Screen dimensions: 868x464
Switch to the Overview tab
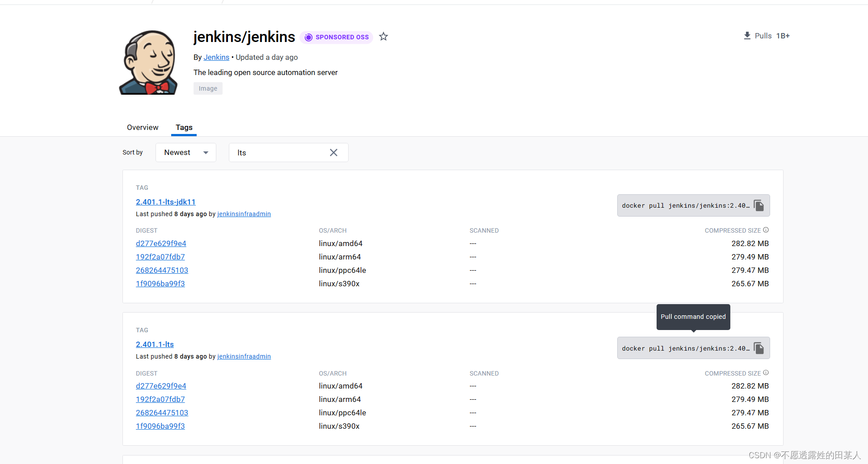point(143,127)
